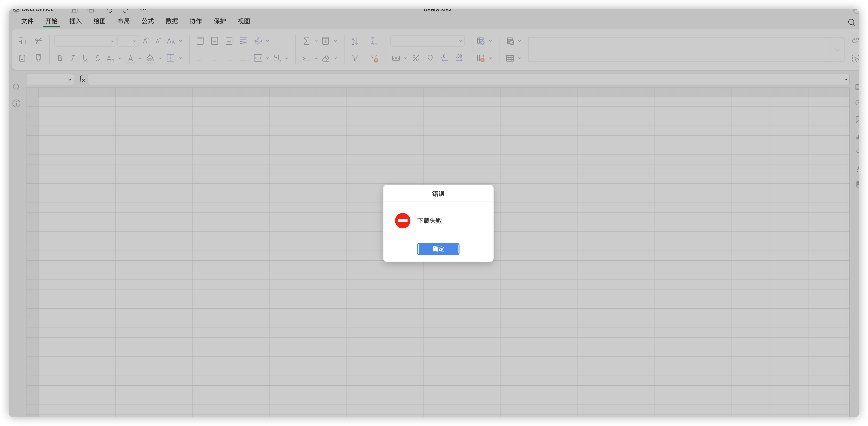Click the percent style icon
This screenshot has width=868, height=426.
415,58
